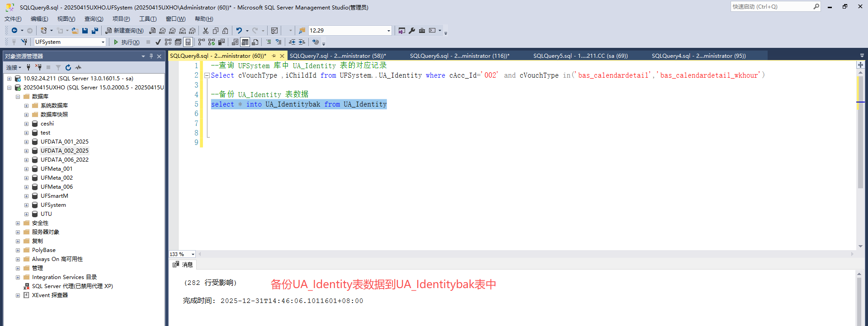Switch to the SQLQuery7.sql tab

(338, 56)
